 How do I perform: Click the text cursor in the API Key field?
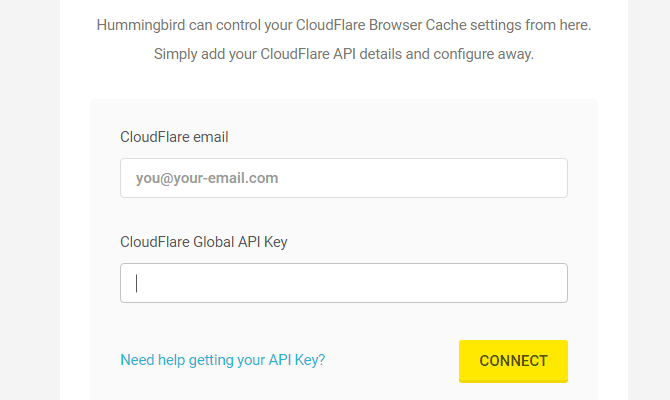click(x=136, y=283)
